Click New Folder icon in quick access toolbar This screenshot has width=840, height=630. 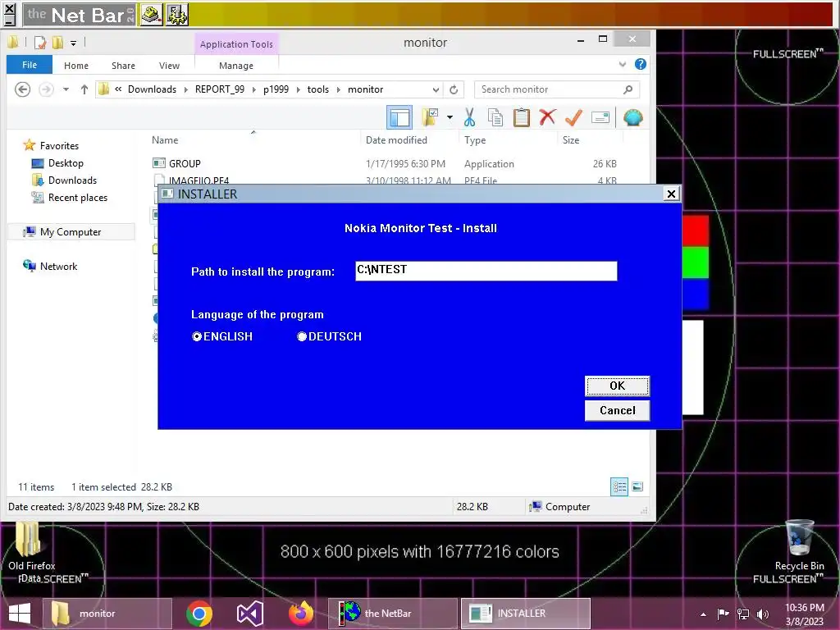click(58, 43)
